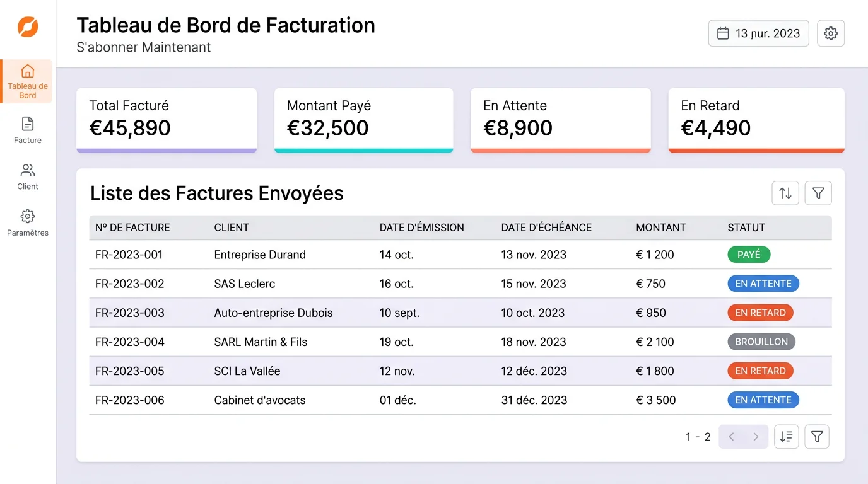Select the Client icon in the sidebar

click(27, 176)
